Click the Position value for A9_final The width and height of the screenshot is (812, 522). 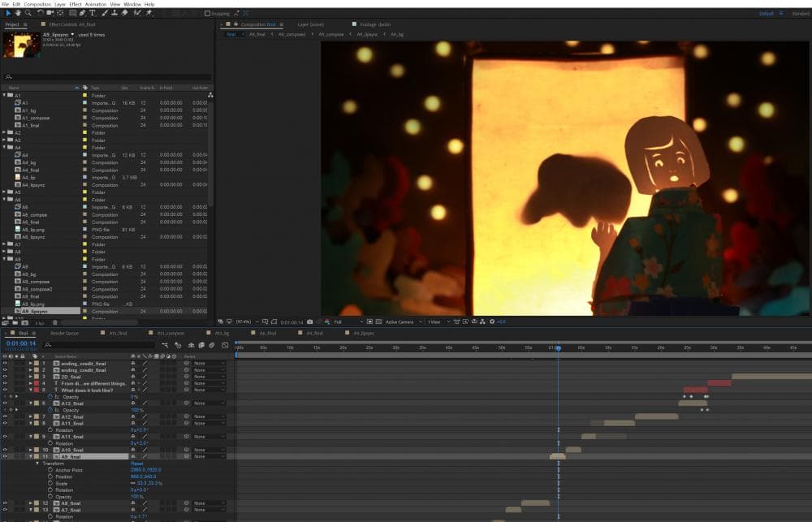click(144, 477)
